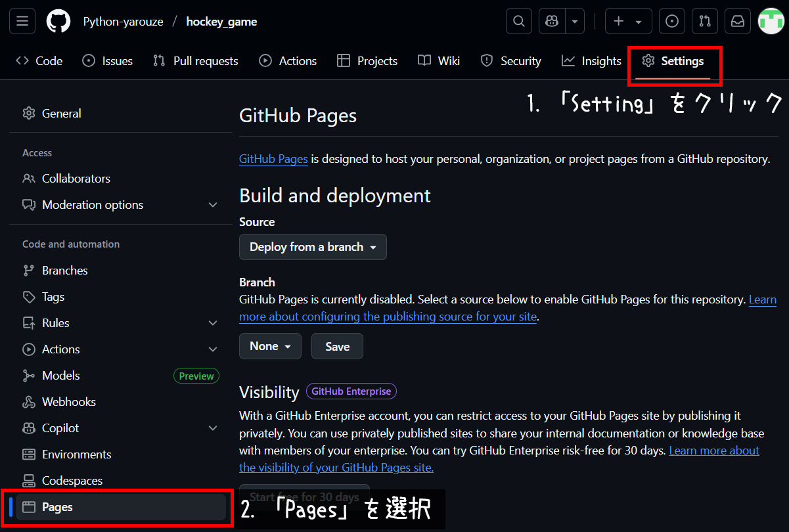Go to the Python-yarouze owner profile
The height and width of the screenshot is (532, 789).
[123, 22]
